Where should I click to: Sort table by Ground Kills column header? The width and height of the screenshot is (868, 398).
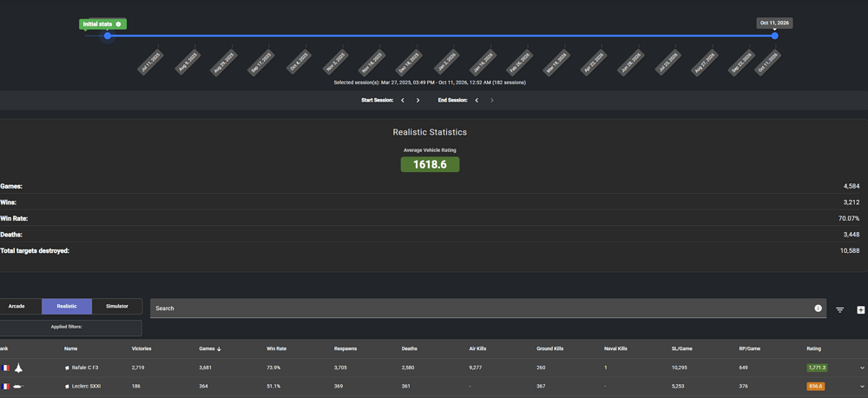549,348
